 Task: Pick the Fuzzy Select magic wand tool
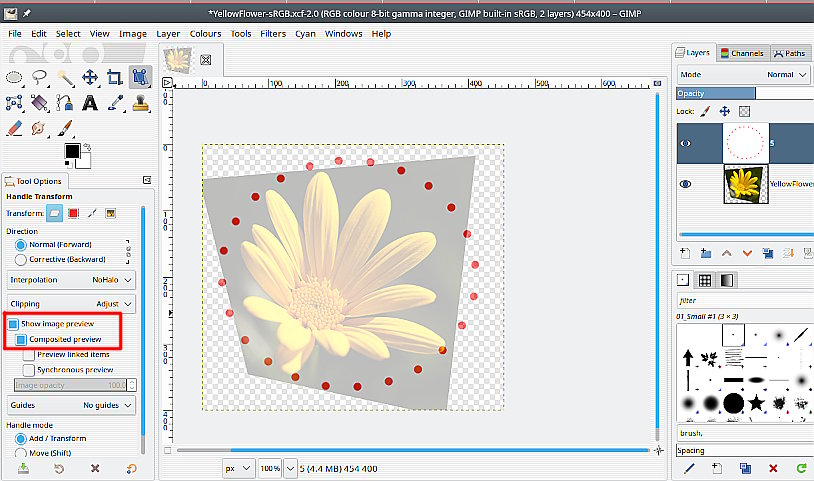pos(65,77)
